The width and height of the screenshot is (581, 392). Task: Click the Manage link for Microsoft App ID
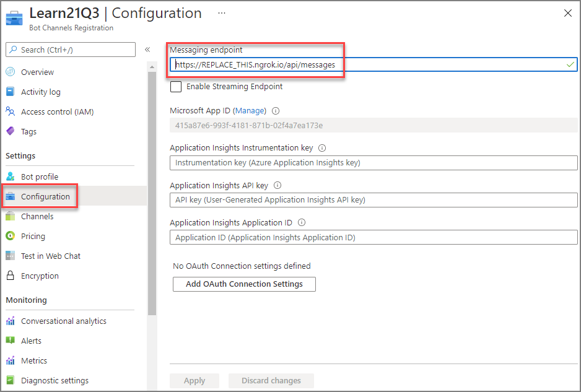(x=250, y=110)
